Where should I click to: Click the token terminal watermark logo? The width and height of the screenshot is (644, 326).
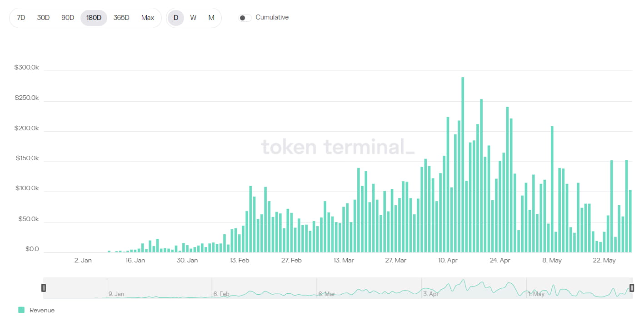(338, 147)
